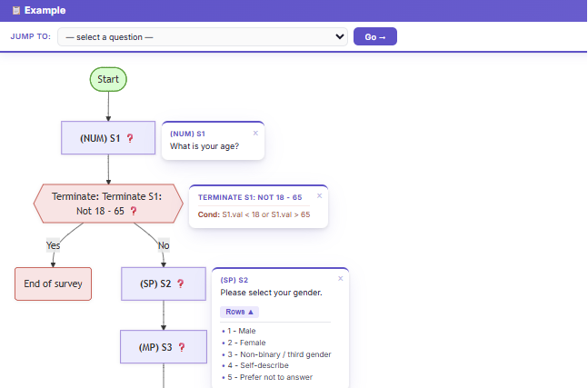The width and height of the screenshot is (588, 388).
Task: Click the Example header title
Action: pyautogui.click(x=45, y=11)
